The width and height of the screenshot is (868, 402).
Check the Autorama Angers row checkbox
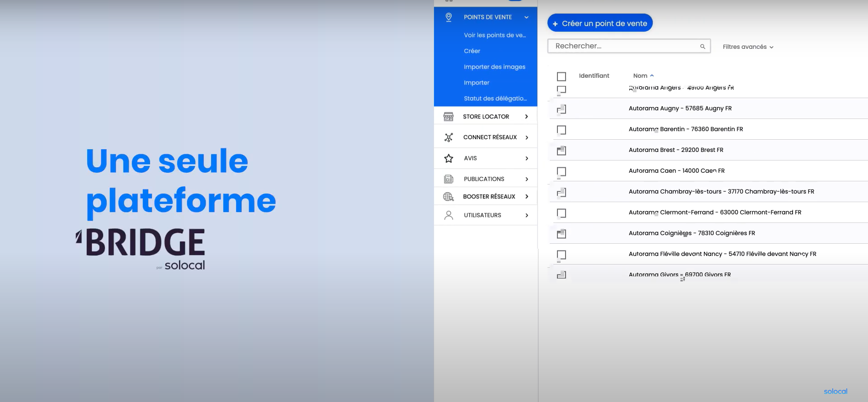point(561,90)
